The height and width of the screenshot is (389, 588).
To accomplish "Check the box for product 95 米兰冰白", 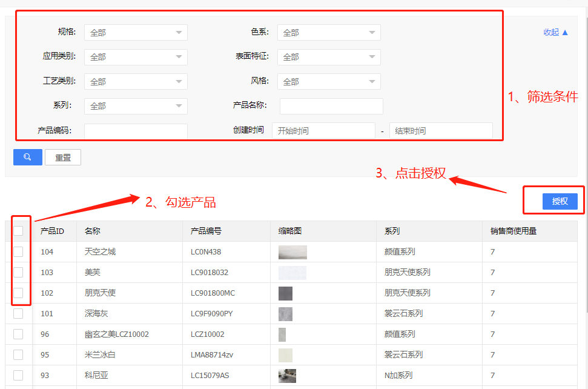I will 18,354.
